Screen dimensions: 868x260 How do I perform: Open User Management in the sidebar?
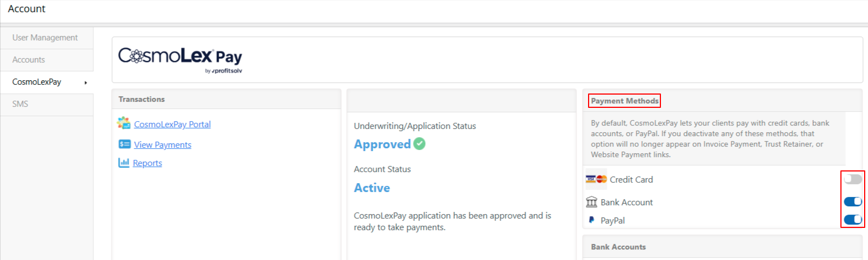(46, 38)
